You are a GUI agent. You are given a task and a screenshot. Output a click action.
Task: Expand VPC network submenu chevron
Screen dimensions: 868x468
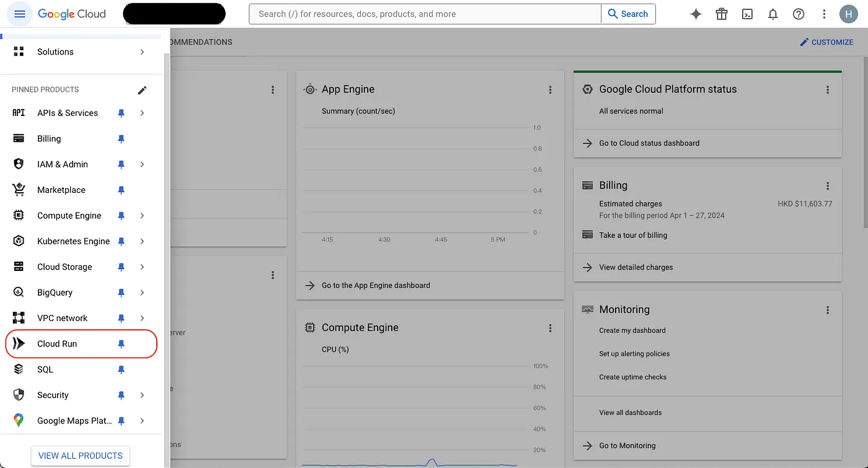point(142,318)
